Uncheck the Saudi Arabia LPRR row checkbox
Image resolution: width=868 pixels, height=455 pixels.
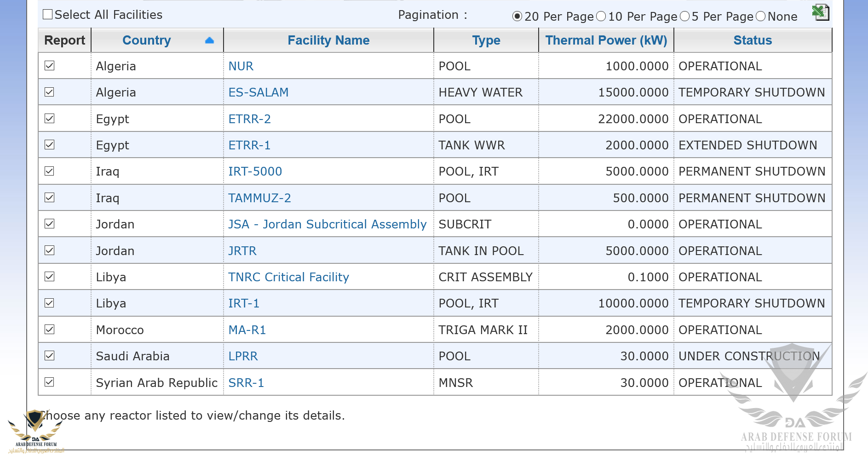pyautogui.click(x=50, y=356)
